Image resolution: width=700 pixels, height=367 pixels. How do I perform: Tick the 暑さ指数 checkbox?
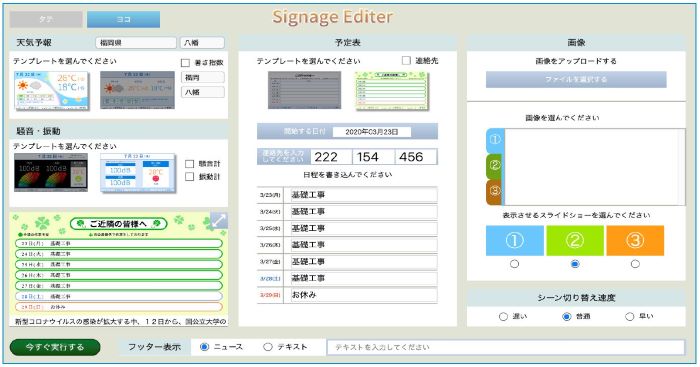pos(185,63)
